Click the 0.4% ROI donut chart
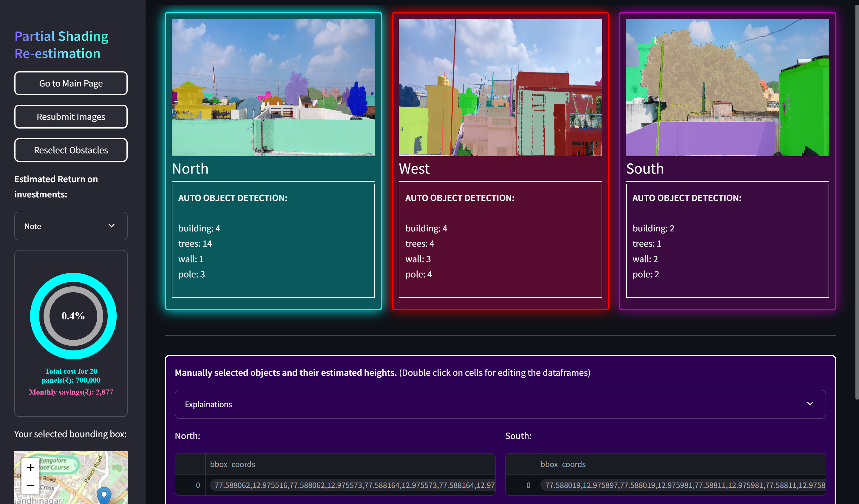 pyautogui.click(x=73, y=316)
